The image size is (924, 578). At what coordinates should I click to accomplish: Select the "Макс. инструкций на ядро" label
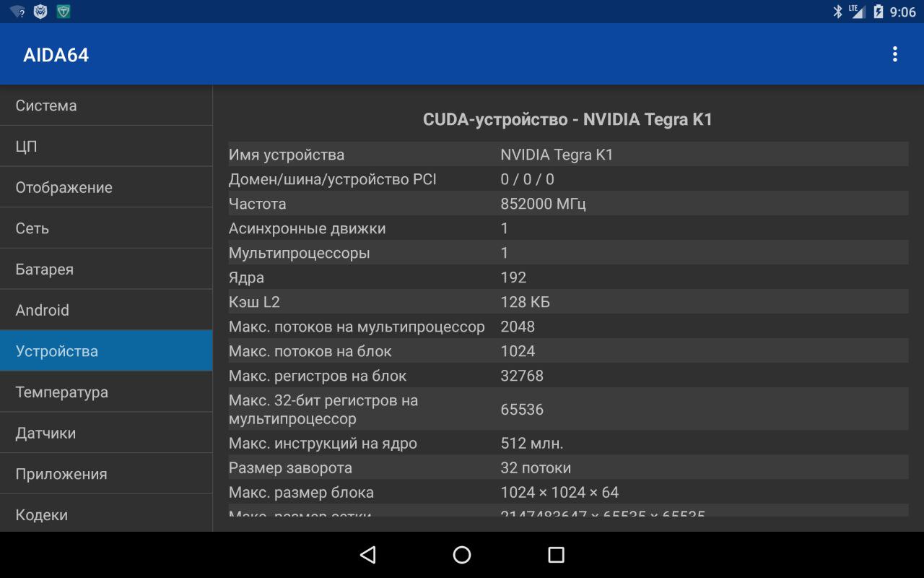tap(323, 444)
